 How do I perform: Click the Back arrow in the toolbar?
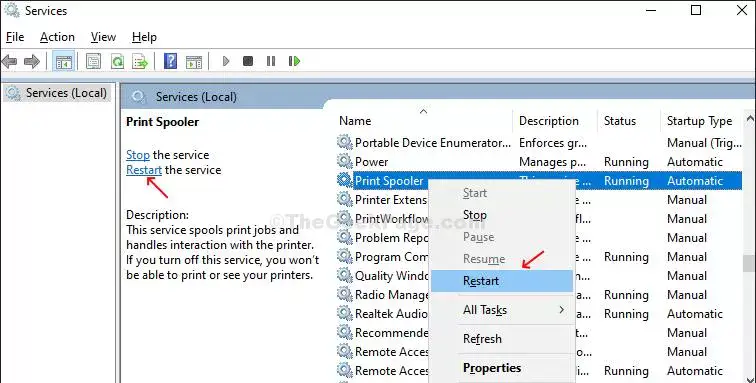coord(9,61)
